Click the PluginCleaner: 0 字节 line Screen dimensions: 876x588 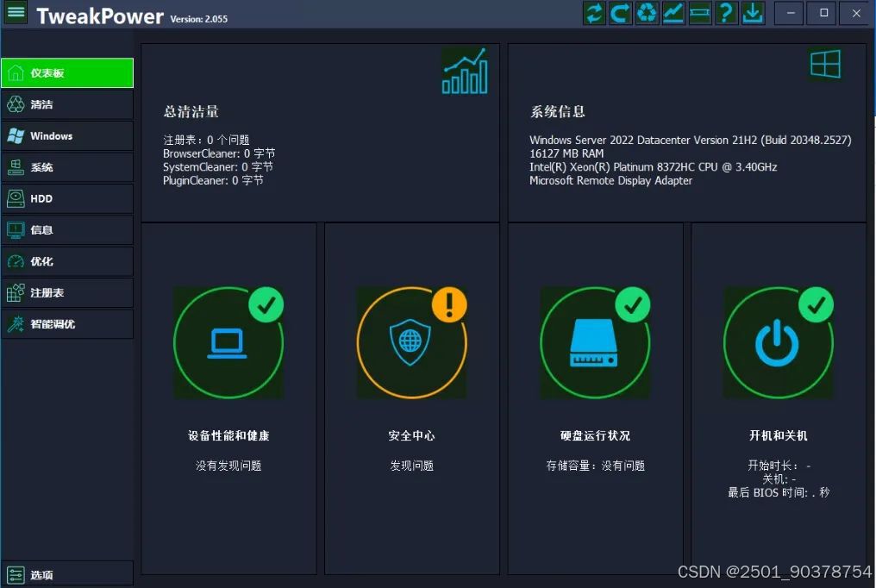click(x=213, y=180)
